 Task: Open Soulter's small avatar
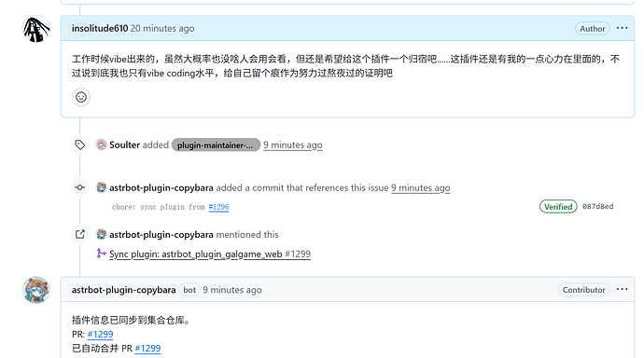101,145
